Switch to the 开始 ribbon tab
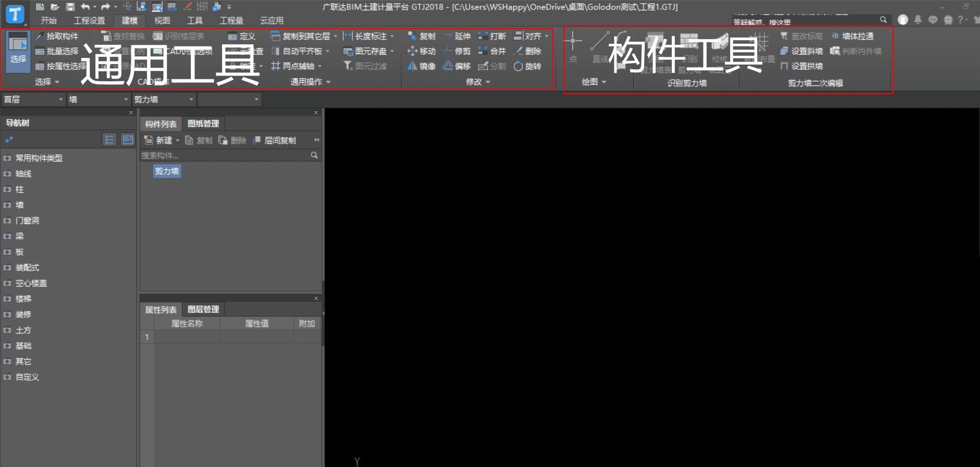Image resolution: width=980 pixels, height=467 pixels. click(49, 20)
